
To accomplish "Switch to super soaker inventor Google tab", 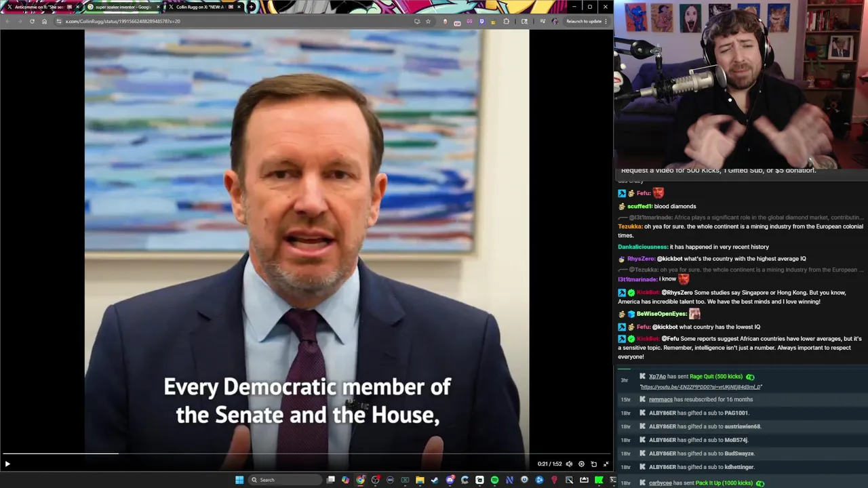I will (x=122, y=7).
